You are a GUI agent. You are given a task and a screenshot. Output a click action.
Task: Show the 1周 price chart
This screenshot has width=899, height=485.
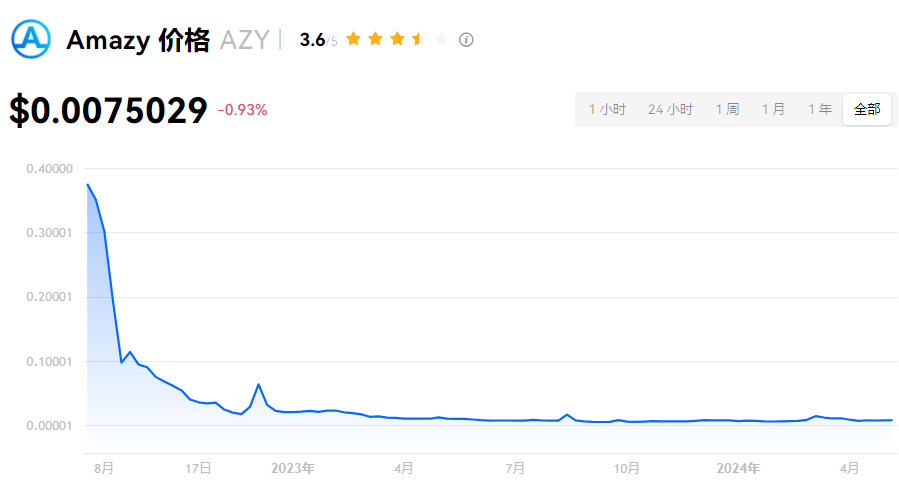point(727,109)
